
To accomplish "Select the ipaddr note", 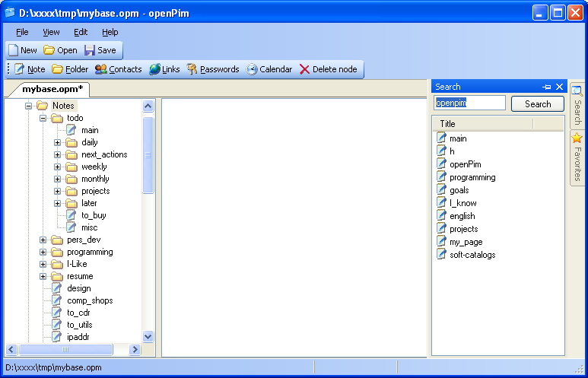I will coord(78,337).
